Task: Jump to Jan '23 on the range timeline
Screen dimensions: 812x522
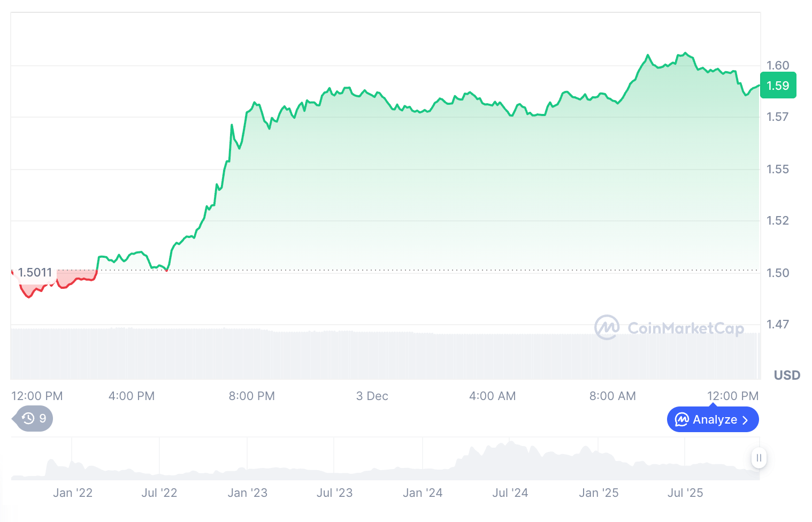Action: tap(247, 493)
